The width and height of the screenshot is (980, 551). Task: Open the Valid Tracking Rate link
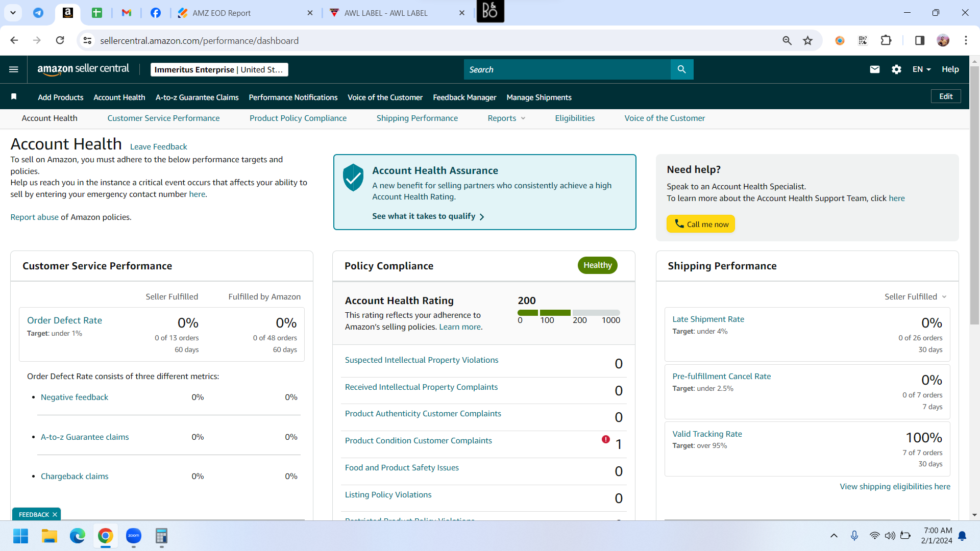[x=707, y=434]
